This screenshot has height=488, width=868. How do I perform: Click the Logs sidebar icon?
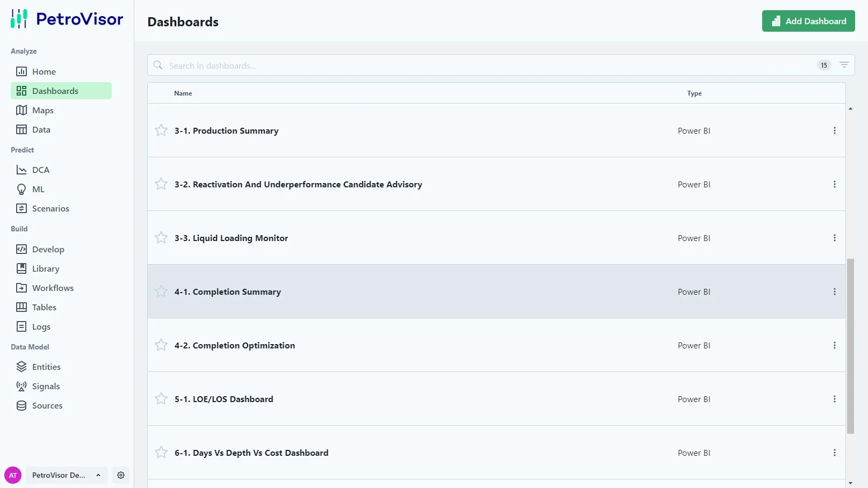21,326
